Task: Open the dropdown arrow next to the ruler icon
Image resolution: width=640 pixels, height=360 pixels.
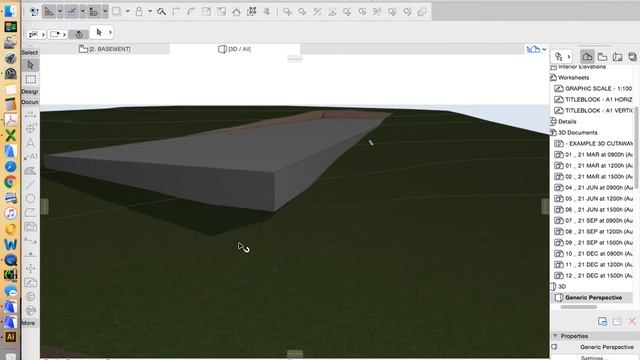Action: (x=60, y=11)
